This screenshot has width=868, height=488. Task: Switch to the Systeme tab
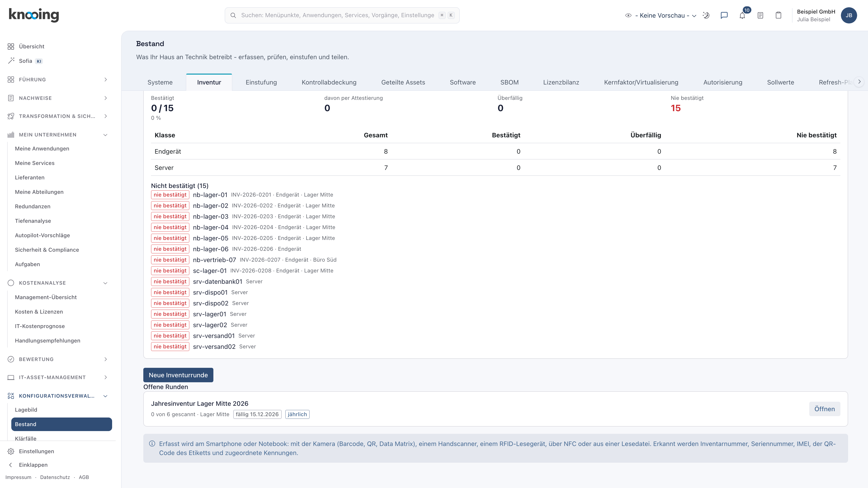160,82
